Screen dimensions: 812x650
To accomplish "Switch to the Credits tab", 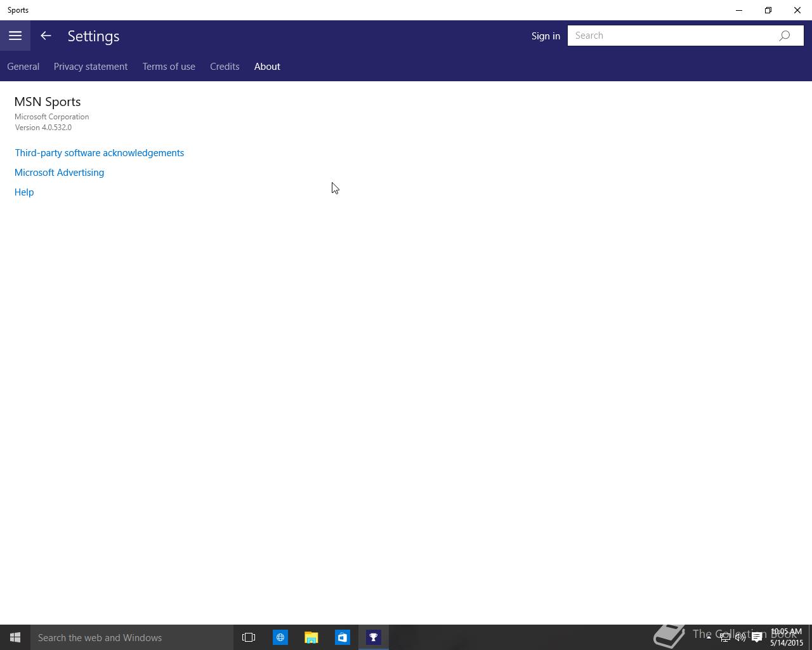I will point(225,67).
